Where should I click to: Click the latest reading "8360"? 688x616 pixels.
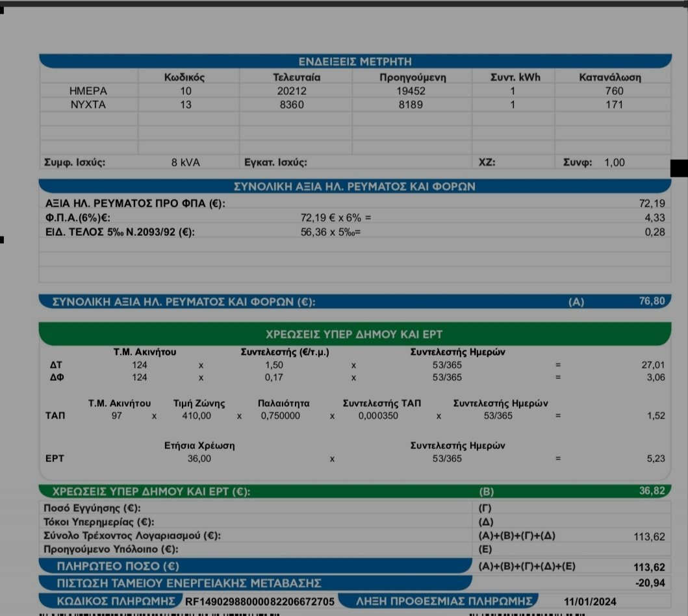tap(292, 105)
